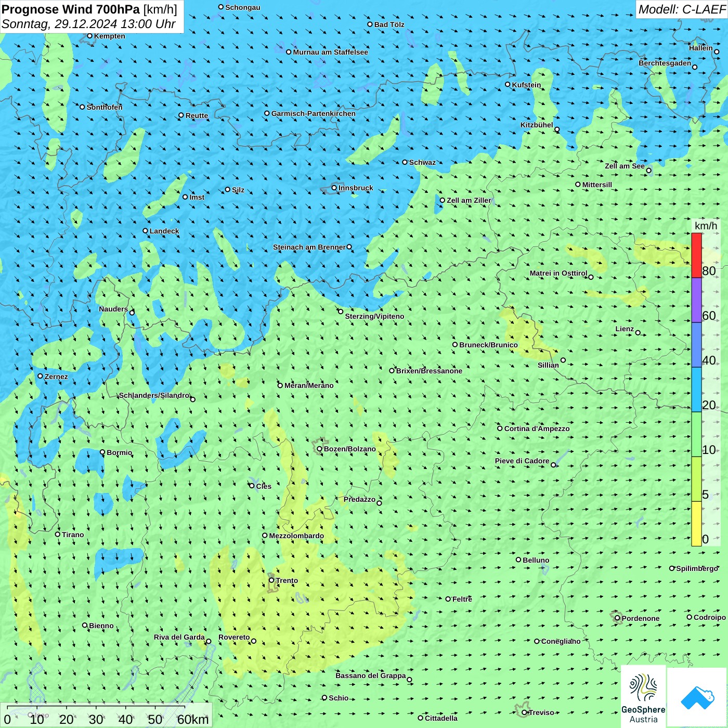Click the purple 60 km/h legend color
Screen dimensions: 728x728
click(696, 300)
